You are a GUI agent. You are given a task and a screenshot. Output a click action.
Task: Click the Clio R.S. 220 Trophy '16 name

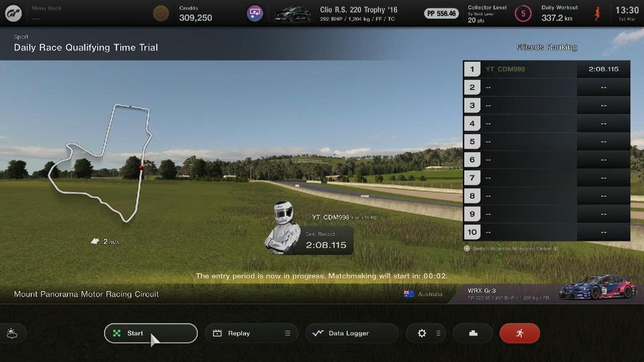point(358,10)
